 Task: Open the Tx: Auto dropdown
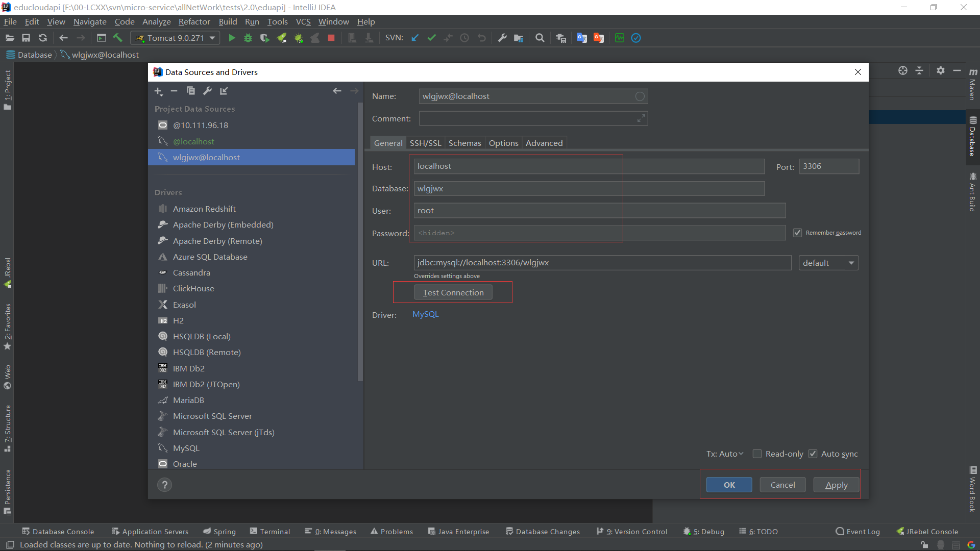[725, 454]
